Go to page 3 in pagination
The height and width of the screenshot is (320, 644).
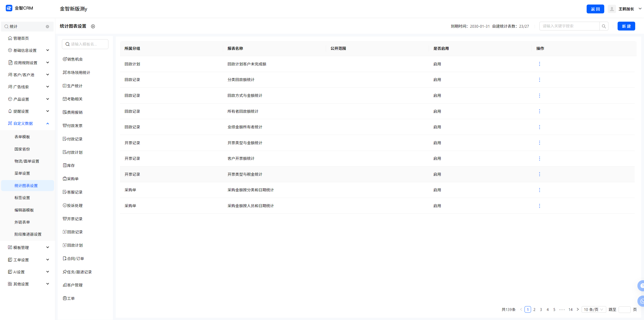tap(541, 309)
